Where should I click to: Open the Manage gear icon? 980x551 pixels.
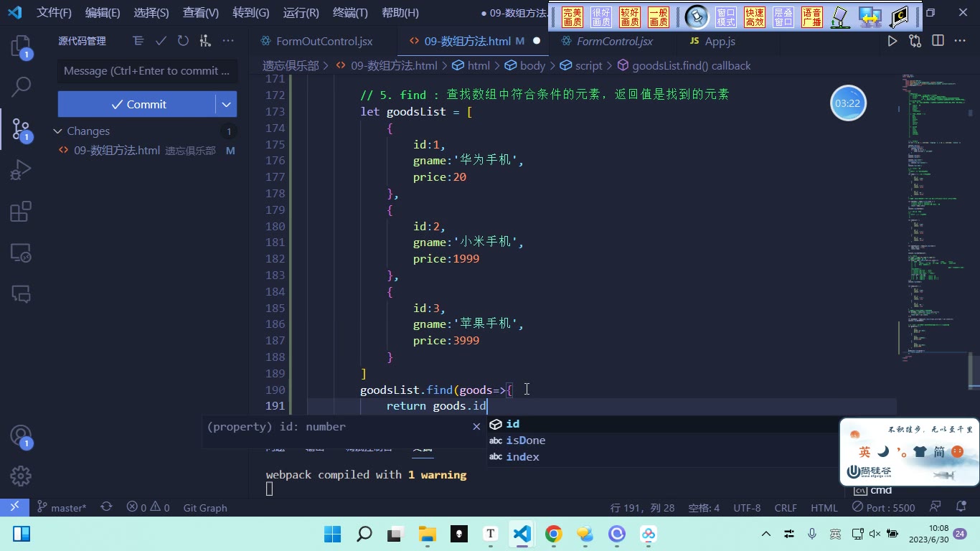click(x=21, y=476)
